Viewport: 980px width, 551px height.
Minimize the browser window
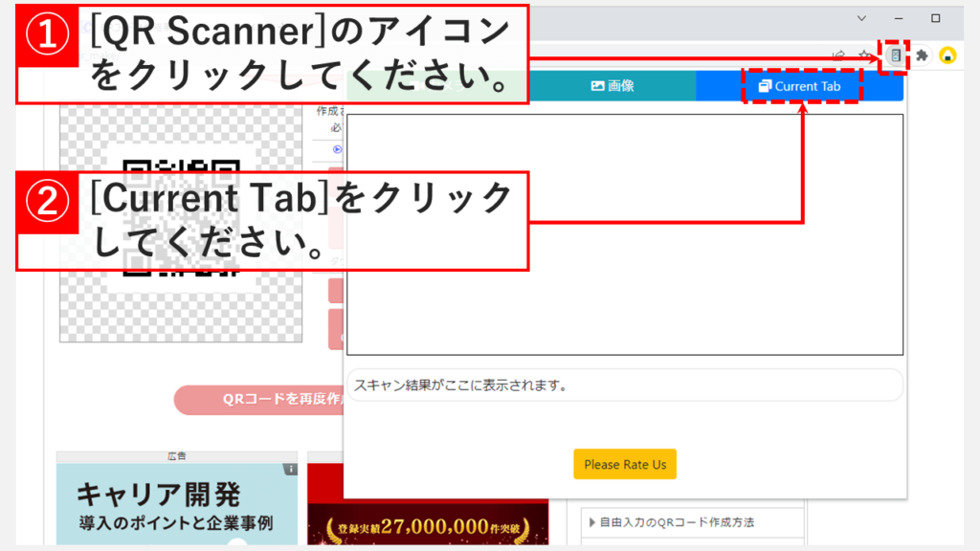pyautogui.click(x=899, y=18)
